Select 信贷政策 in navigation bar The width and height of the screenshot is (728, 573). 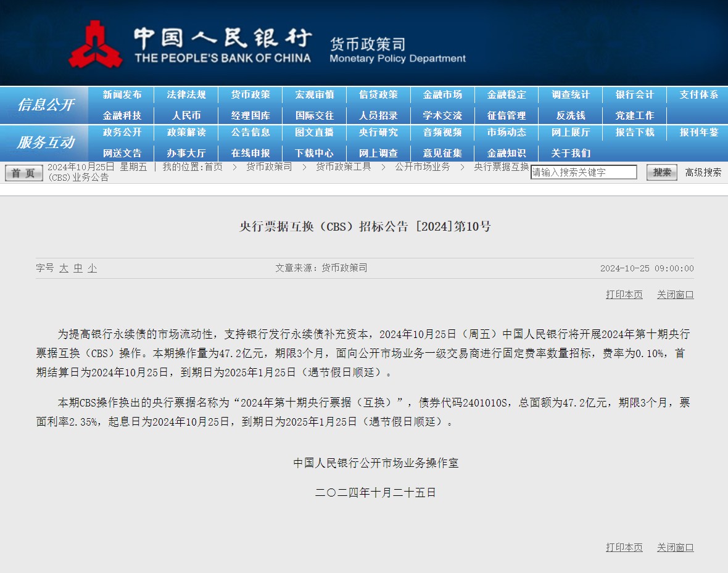point(378,95)
